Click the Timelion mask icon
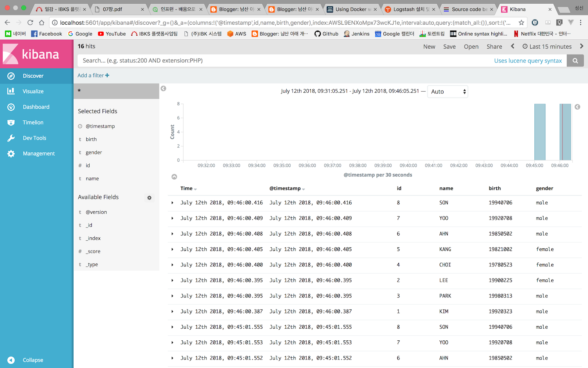This screenshot has height=368, width=588. point(11,123)
